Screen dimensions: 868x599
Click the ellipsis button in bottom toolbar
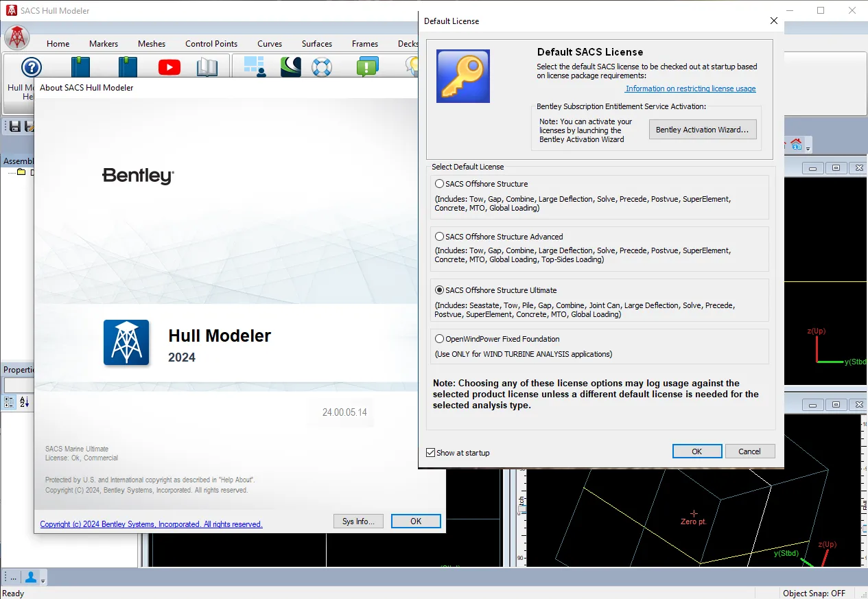[13, 578]
